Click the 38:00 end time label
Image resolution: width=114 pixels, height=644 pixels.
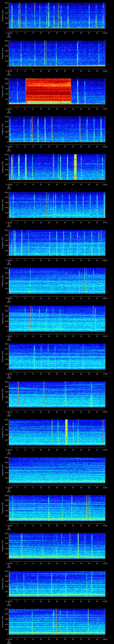[105, 260]
